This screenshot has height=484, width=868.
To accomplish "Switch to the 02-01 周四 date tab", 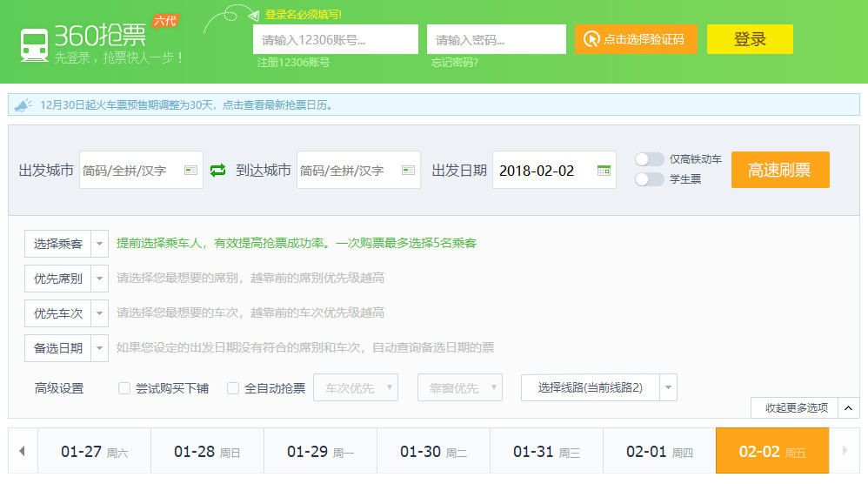I will 659,451.
